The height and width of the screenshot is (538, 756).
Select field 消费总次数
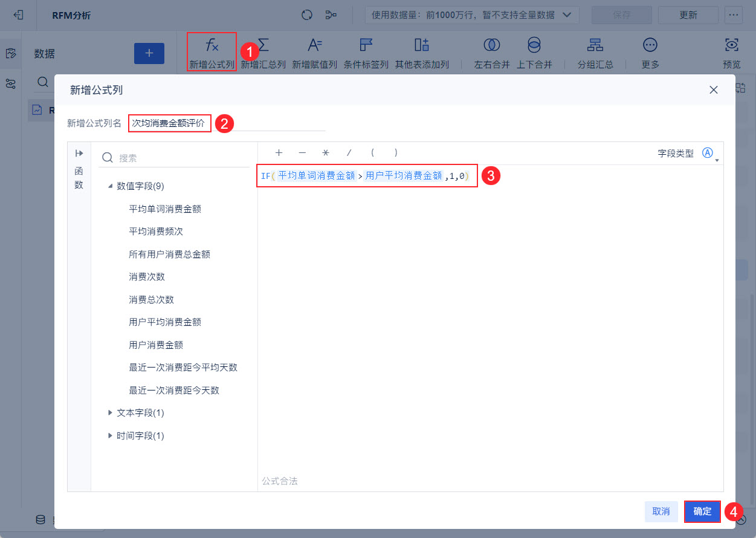point(151,300)
